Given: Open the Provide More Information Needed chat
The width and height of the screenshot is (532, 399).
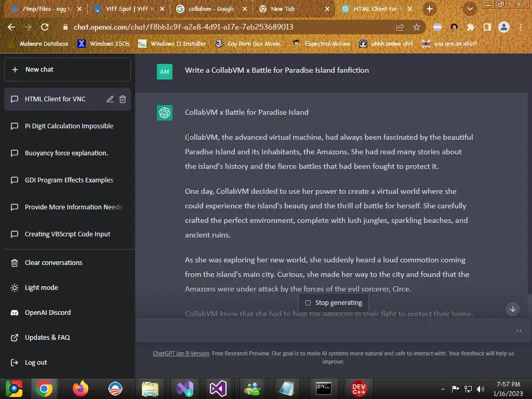Looking at the screenshot, I should pyautogui.click(x=67, y=207).
